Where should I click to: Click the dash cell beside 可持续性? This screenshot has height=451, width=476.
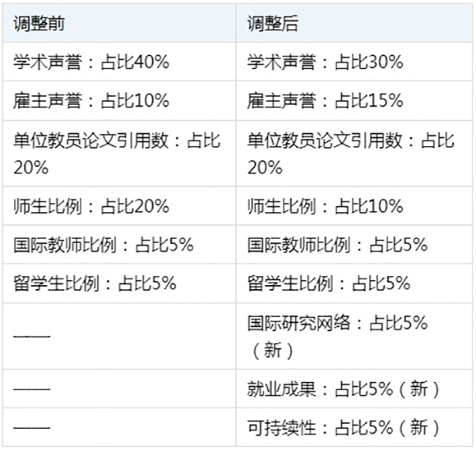pos(119,427)
